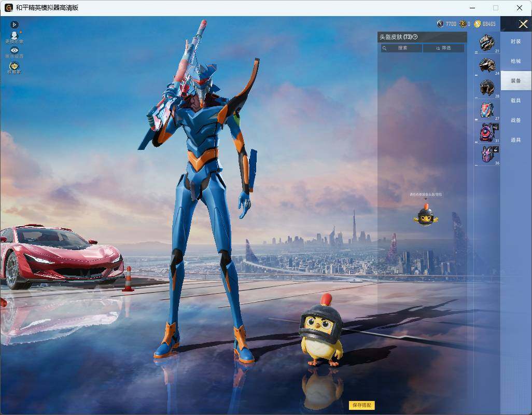Click the gold coin icon beside 68465
Image resolution: width=532 pixels, height=415 pixels.
478,24
